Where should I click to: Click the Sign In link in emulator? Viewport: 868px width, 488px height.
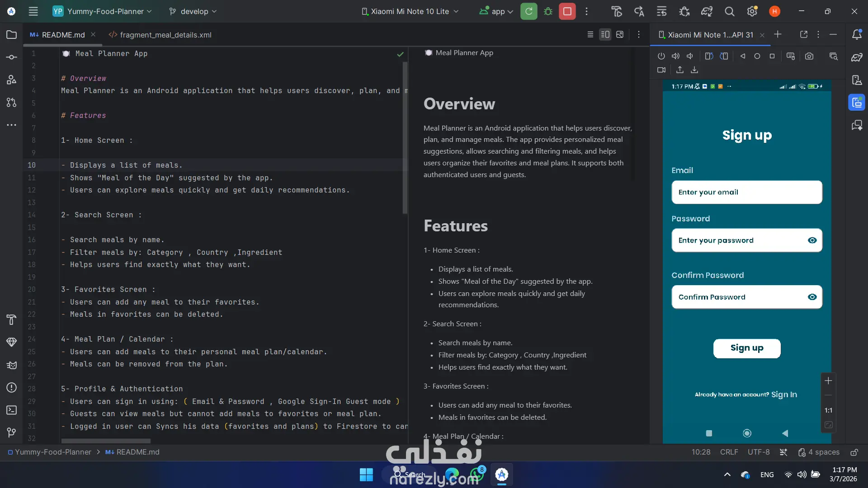click(784, 394)
